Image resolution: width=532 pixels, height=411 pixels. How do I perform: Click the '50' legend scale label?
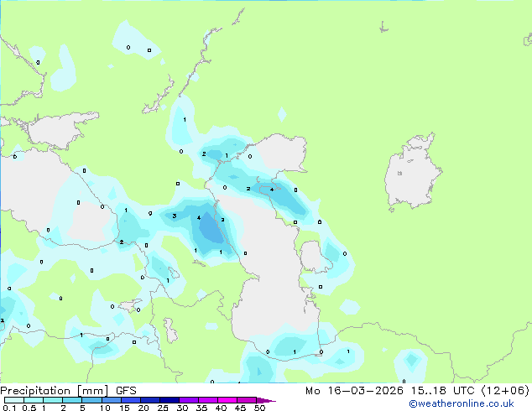coord(259,408)
